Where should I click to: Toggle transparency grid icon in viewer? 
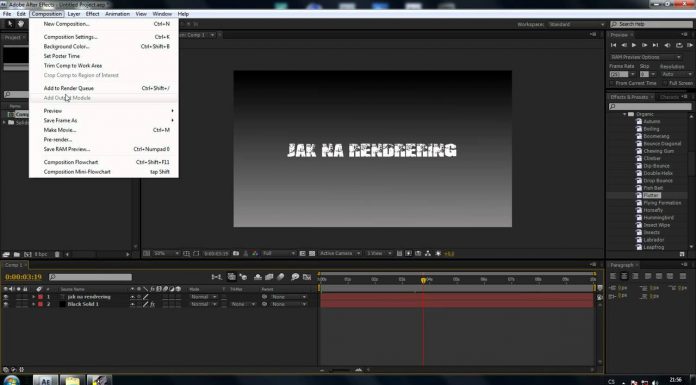coord(312,254)
